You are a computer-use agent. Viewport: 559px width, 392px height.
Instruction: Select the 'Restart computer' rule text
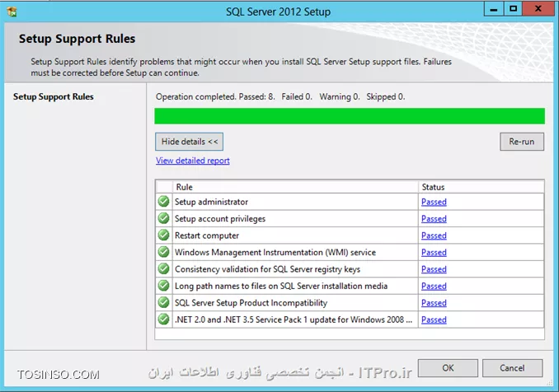[207, 236]
